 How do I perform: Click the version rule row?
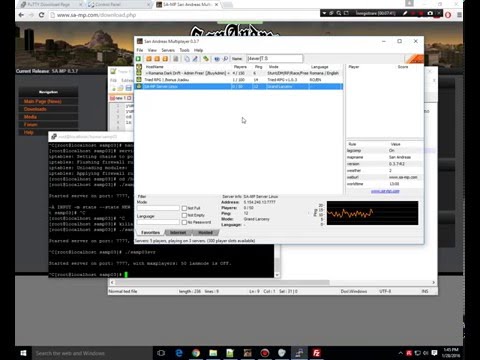[x=385, y=164]
